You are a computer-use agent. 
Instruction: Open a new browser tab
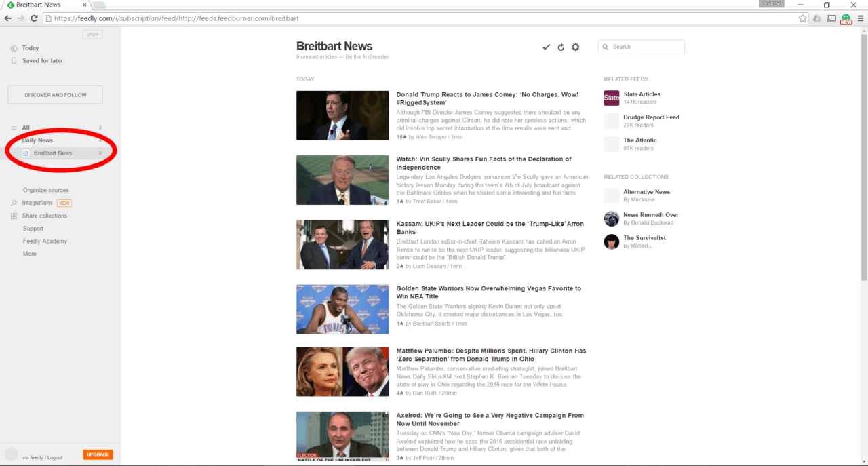point(99,5)
